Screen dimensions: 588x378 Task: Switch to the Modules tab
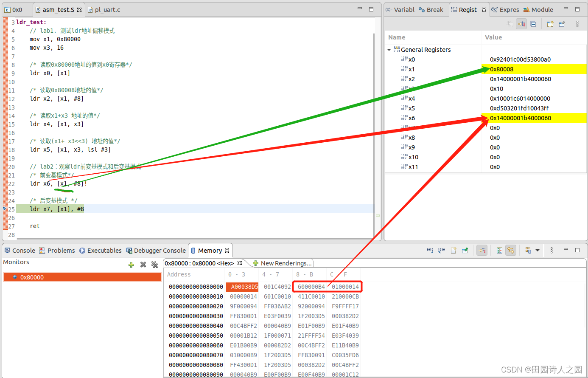coord(538,9)
